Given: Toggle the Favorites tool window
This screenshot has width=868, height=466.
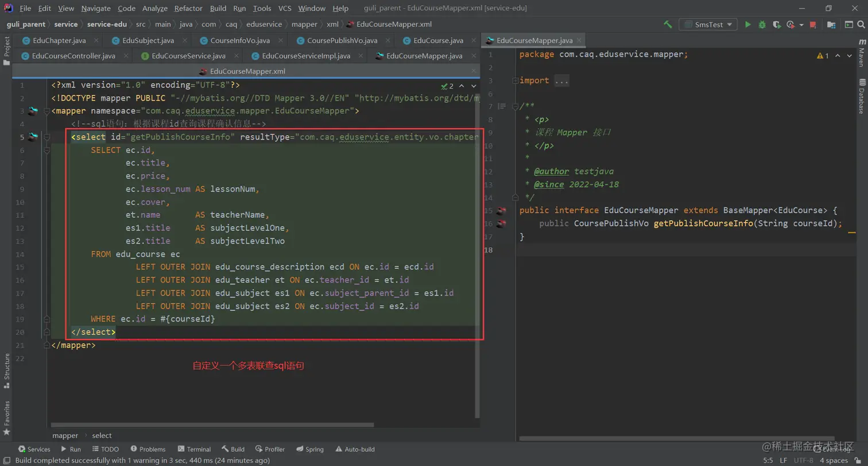Looking at the screenshot, I should point(6,417).
